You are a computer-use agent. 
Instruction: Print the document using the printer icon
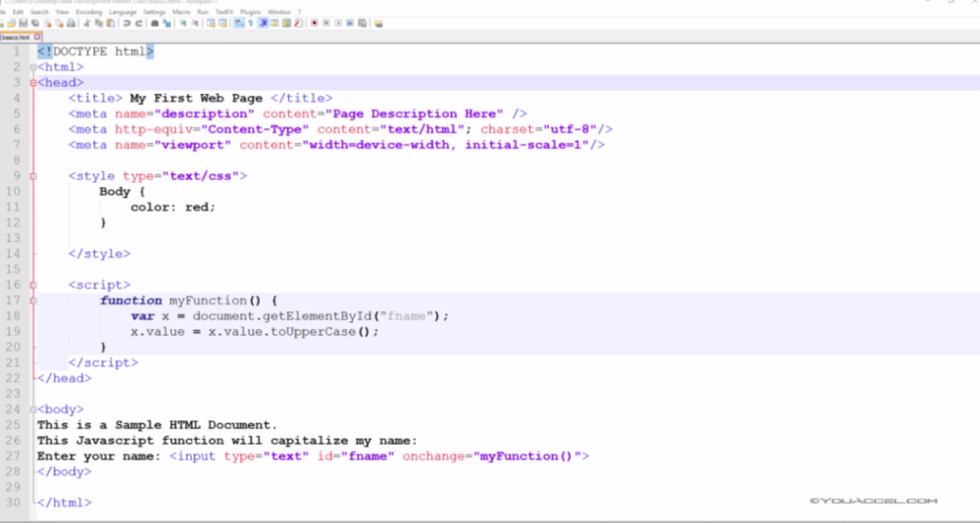pos(72,24)
